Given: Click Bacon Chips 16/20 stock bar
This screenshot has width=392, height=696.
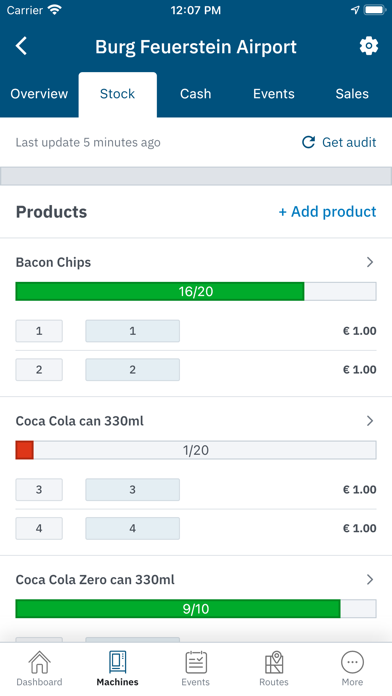Looking at the screenshot, I should click(x=196, y=291).
